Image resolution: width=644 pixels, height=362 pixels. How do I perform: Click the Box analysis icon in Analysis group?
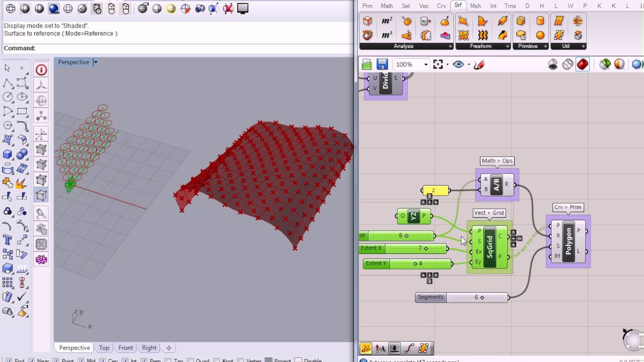(368, 21)
